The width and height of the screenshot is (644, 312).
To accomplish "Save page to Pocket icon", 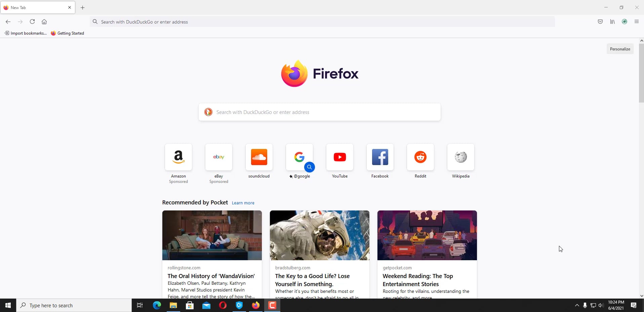I will [600, 22].
